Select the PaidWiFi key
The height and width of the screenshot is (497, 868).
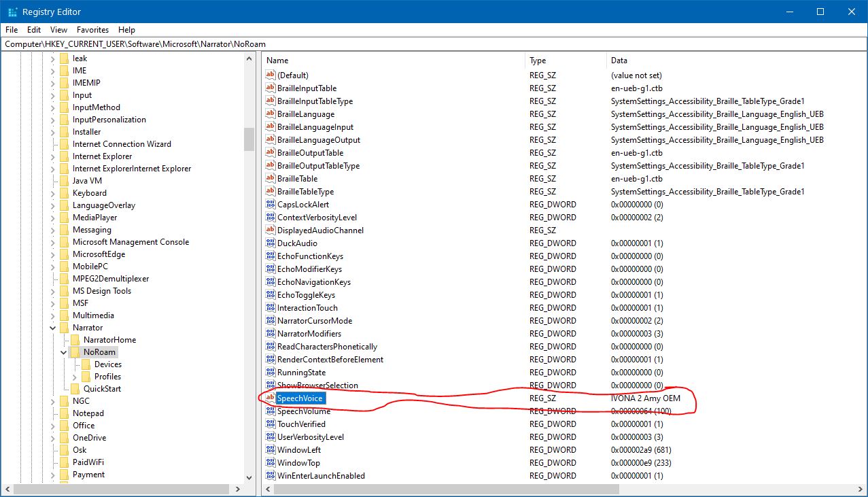pos(90,462)
